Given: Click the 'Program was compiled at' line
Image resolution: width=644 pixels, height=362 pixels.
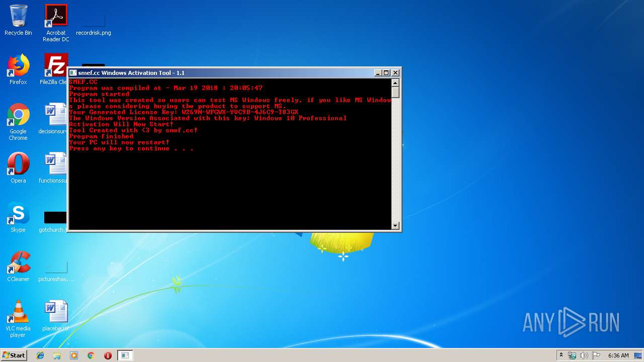Looking at the screenshot, I should tap(166, 88).
